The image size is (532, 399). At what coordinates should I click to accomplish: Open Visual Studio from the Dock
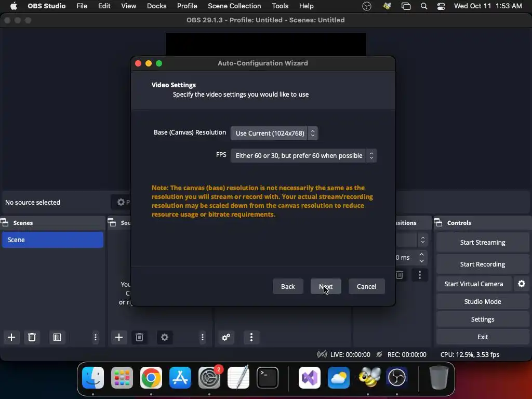point(310,378)
